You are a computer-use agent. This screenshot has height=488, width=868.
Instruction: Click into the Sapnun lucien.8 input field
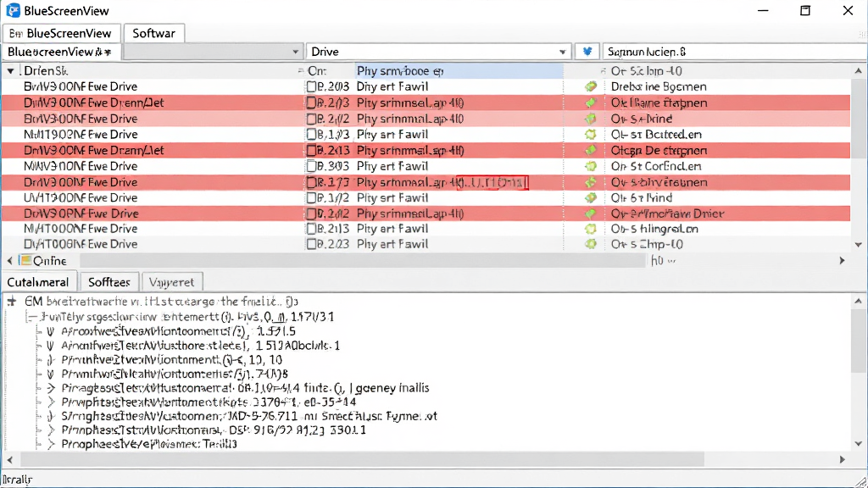[735, 52]
